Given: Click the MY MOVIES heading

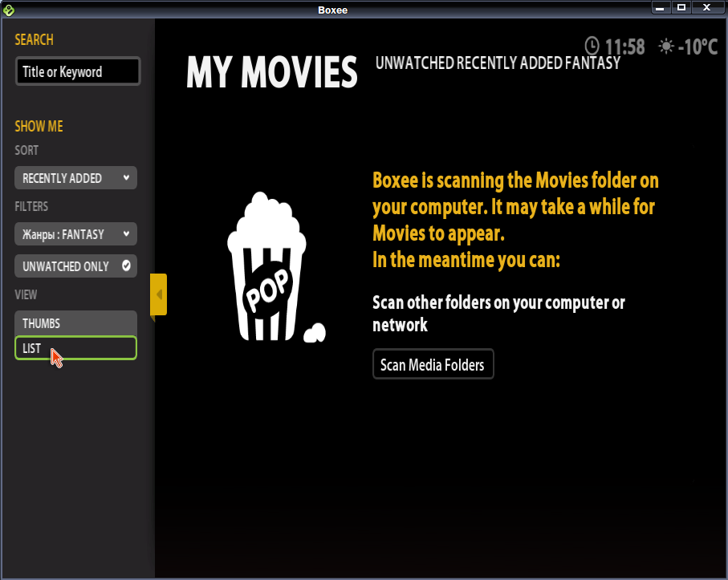Looking at the screenshot, I should (272, 72).
